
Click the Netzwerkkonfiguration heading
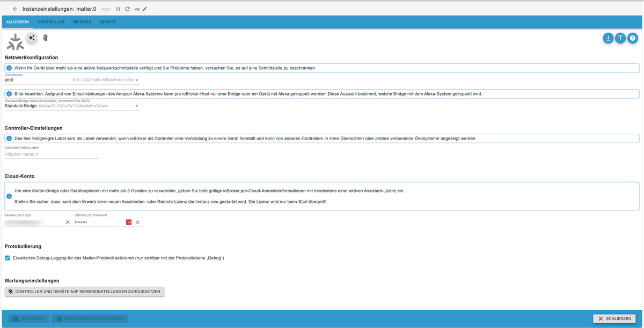coord(31,57)
